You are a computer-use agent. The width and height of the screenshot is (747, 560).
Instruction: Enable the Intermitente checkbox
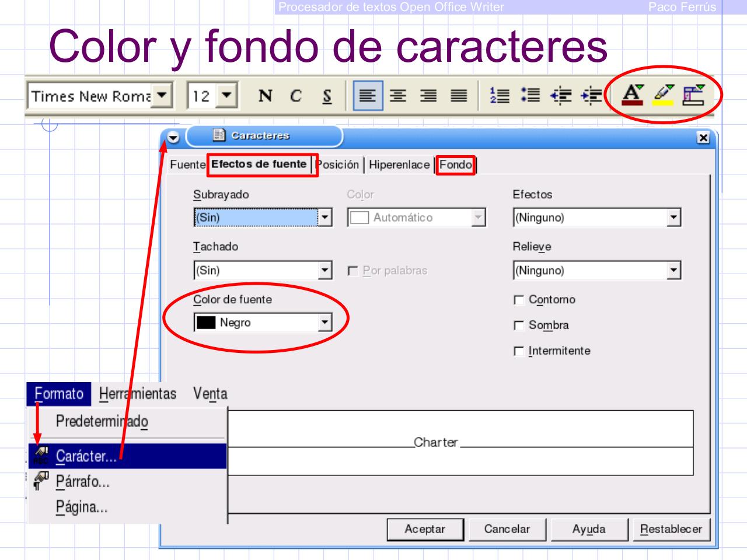point(518,351)
